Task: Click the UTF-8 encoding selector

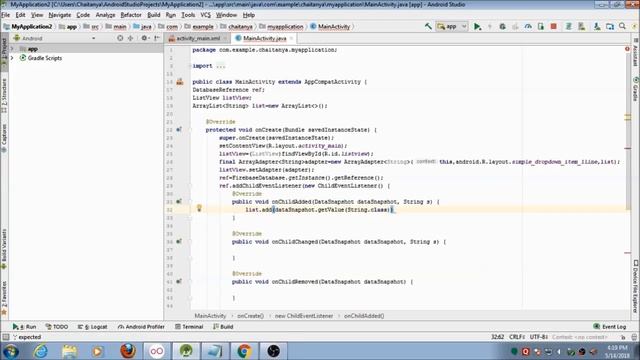Action: 539,337
